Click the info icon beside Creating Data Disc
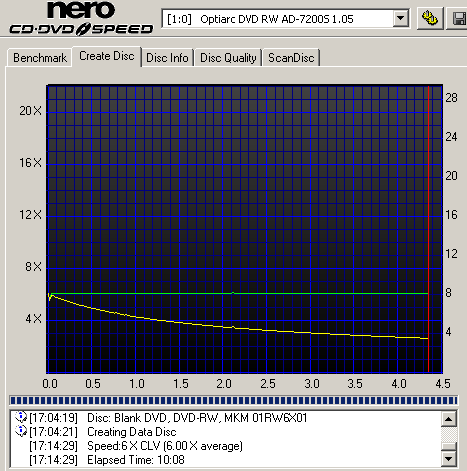 (x=21, y=431)
